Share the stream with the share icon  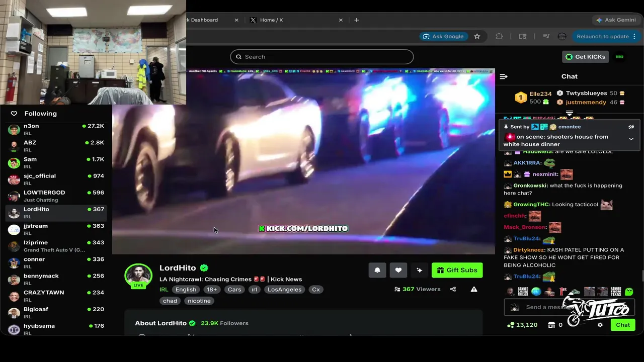453,289
